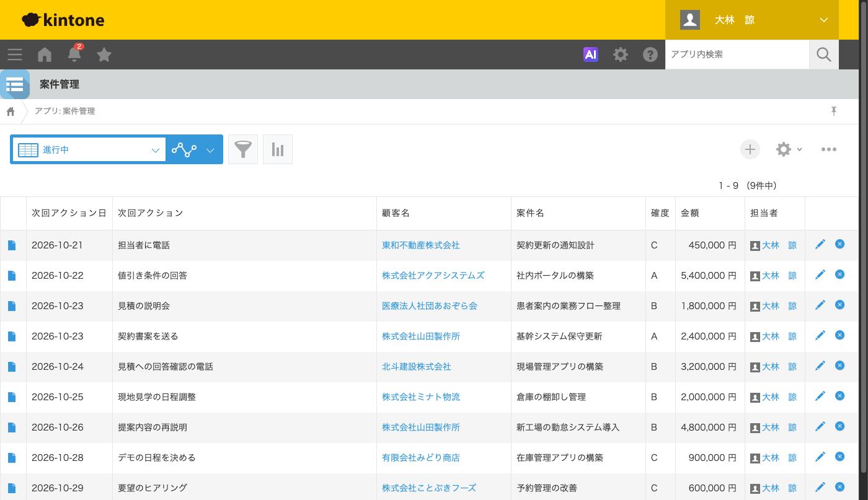Open the hamburger navigation menu
Screen dimensions: 868x500
click(15, 55)
